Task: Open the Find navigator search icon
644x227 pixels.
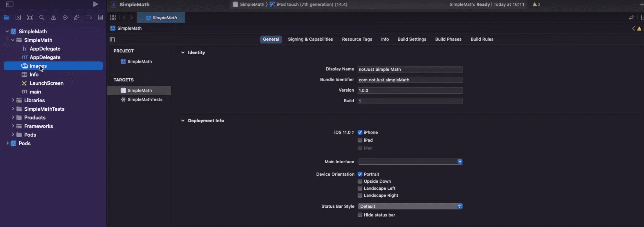Action: pyautogui.click(x=42, y=17)
